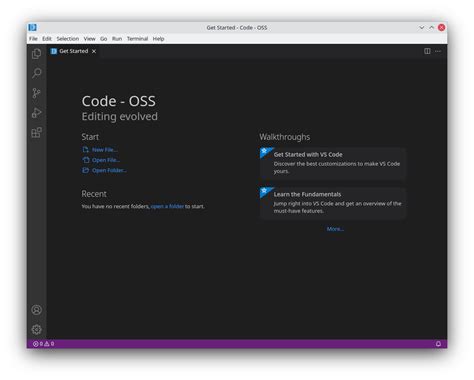Open the Edit menu
474x380 pixels.
pyautogui.click(x=47, y=39)
